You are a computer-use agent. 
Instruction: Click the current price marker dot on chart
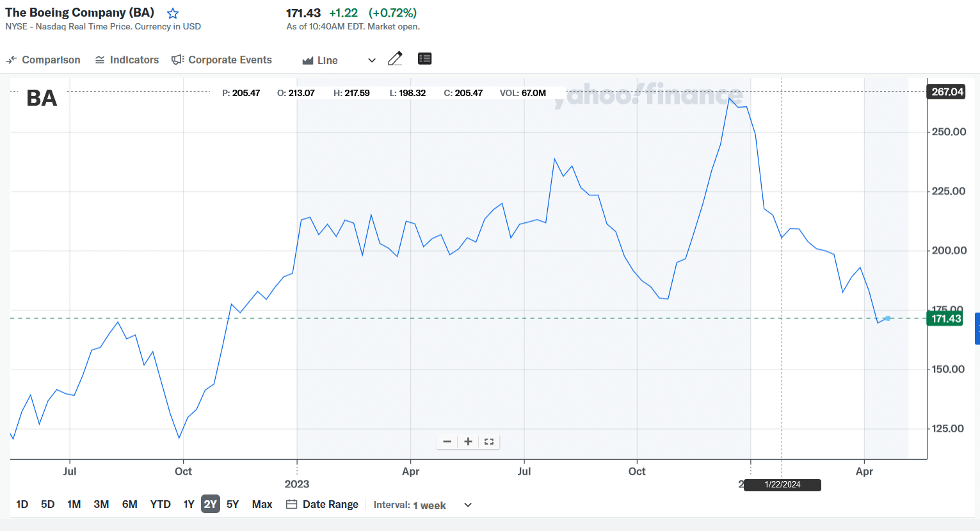(887, 318)
